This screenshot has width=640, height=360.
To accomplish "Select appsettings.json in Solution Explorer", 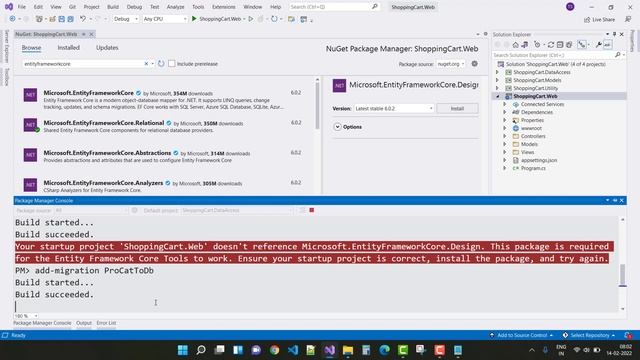I will [539, 160].
